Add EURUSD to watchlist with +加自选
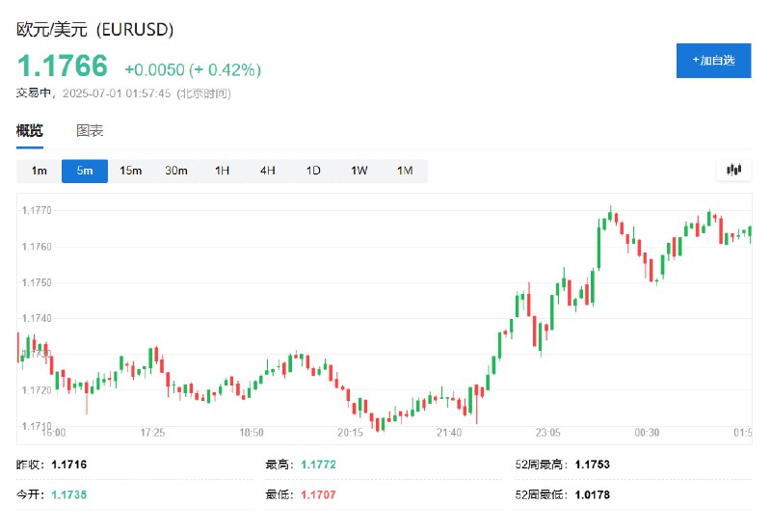The image size is (771, 532). tap(713, 61)
